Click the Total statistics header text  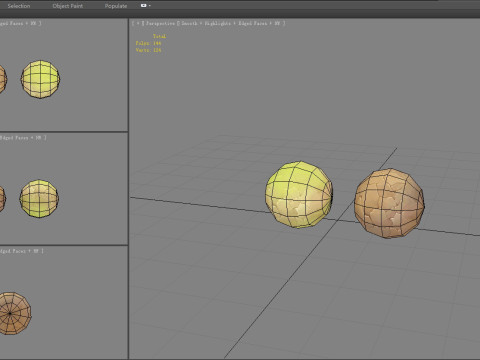tap(159, 36)
